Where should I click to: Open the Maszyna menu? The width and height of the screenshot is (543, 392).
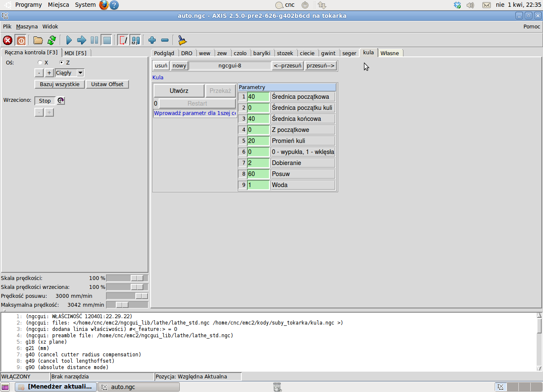[27, 26]
